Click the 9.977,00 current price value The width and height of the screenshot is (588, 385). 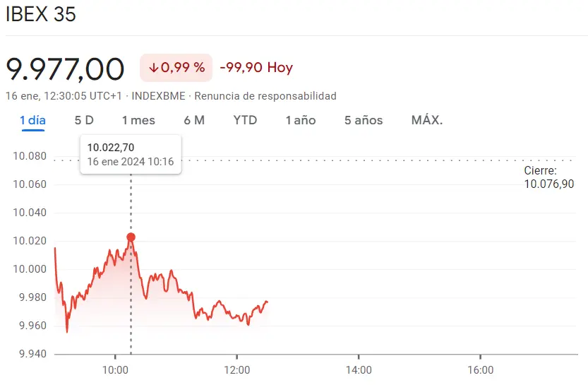(x=65, y=69)
